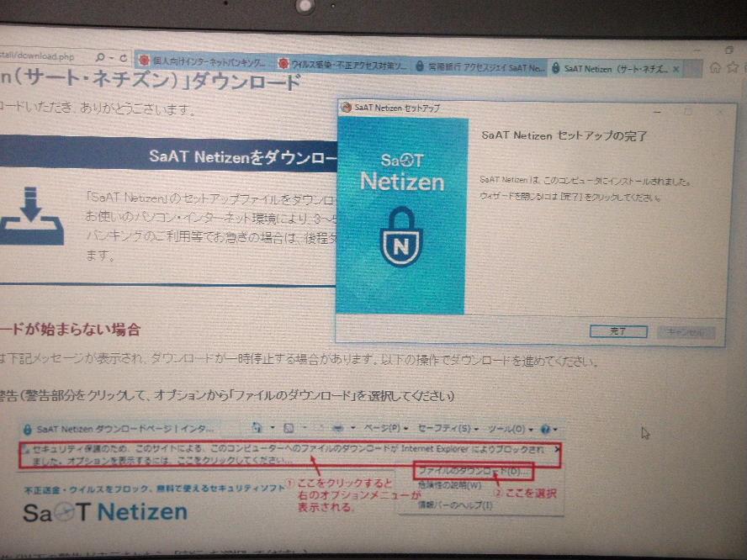Click the text SaAT Netizen セットアップの完了
The image size is (747, 560).
pos(564,135)
